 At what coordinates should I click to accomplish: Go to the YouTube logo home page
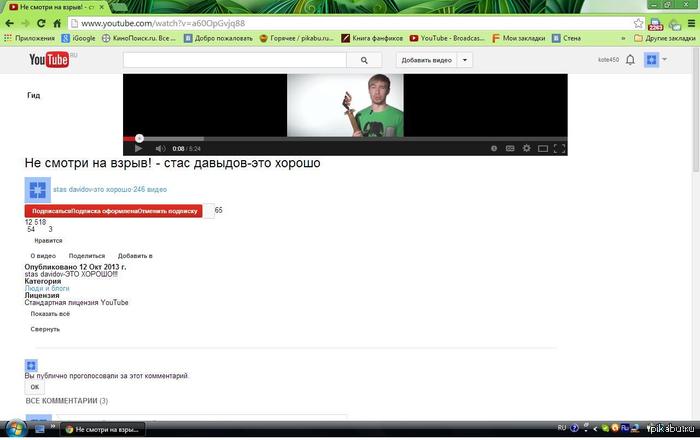point(49,59)
